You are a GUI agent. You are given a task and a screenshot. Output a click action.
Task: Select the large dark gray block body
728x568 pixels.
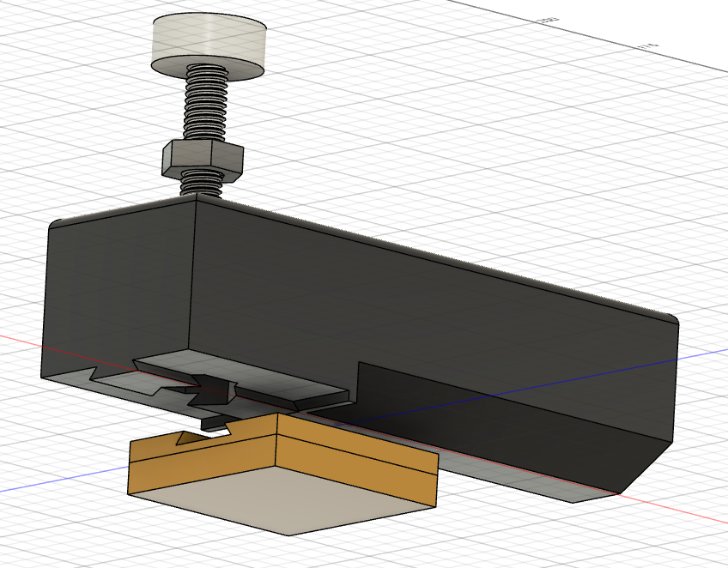click(361, 347)
